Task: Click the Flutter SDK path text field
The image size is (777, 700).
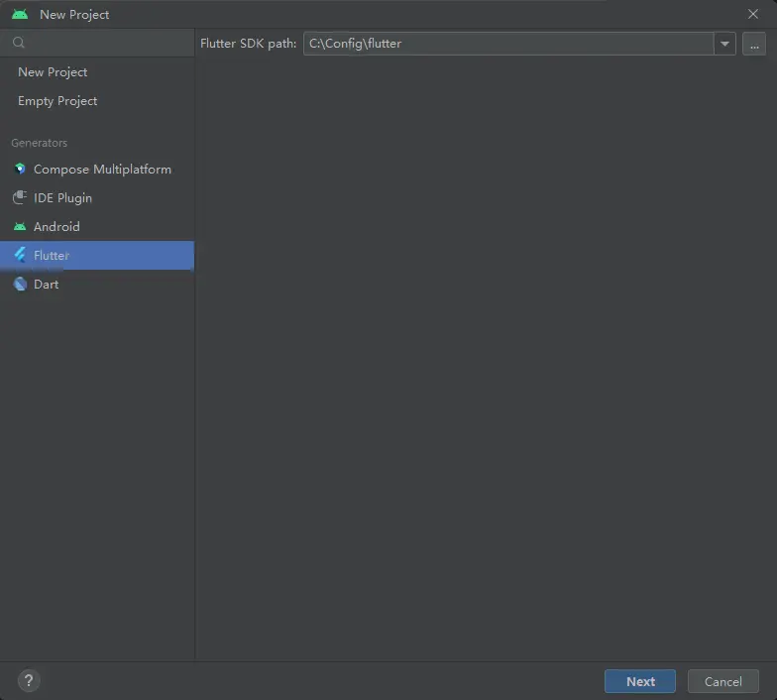Action: coord(508,44)
